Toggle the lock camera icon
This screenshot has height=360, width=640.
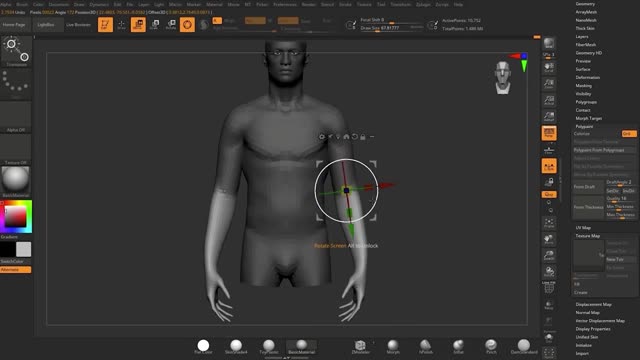[x=549, y=182]
